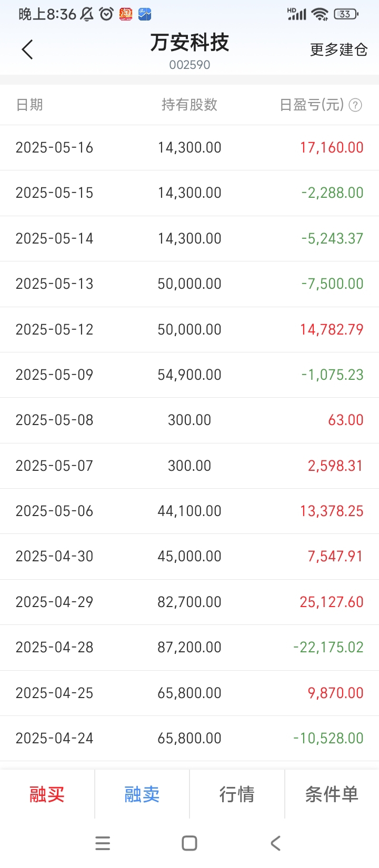
Task: Tap the 2025-04-29 profit value 25,127.60
Action: (332, 602)
